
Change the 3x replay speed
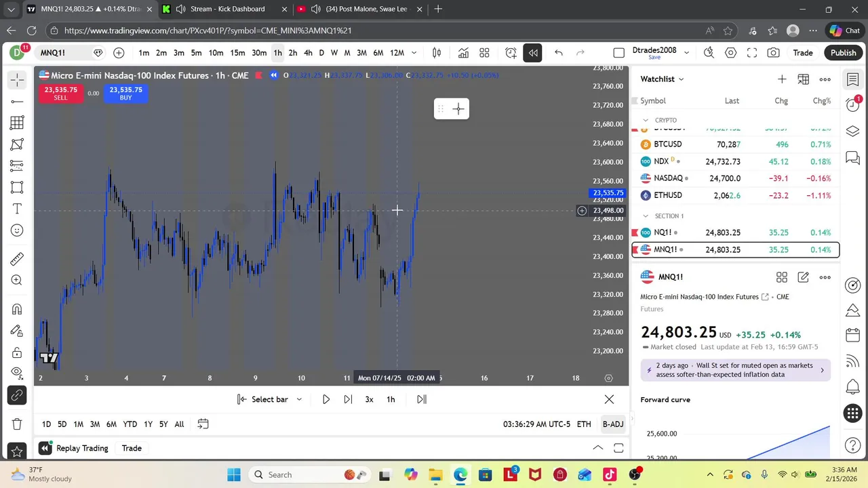pos(369,399)
